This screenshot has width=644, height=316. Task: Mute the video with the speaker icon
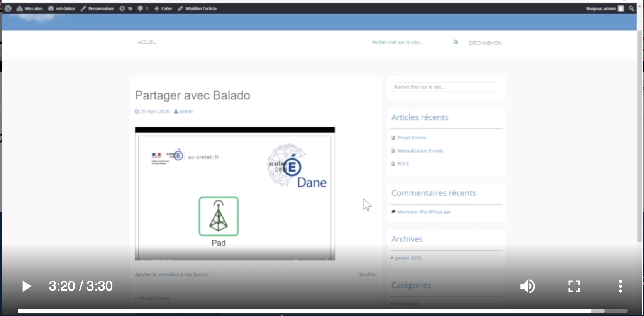(527, 286)
